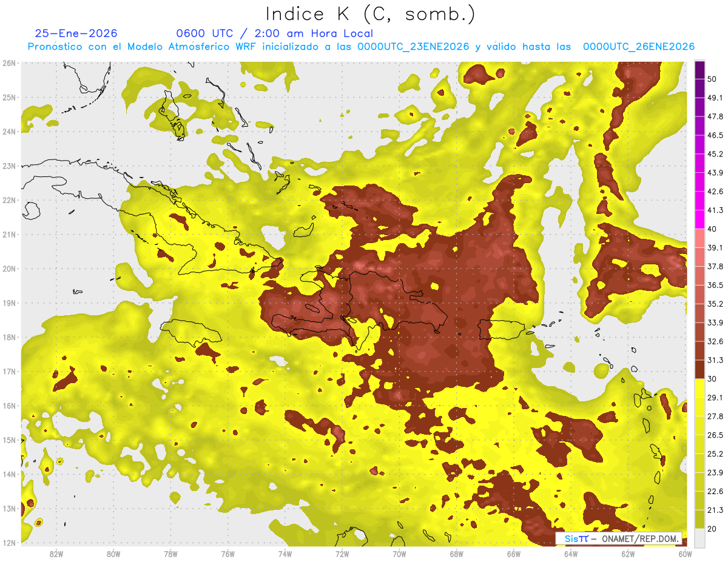Click the color bar value '30'
This screenshot has width=728, height=562.
click(713, 379)
